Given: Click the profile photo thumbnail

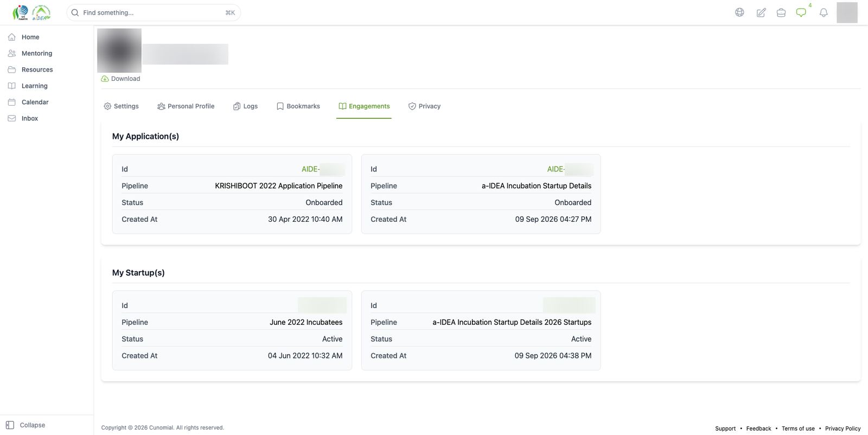Looking at the screenshot, I should point(119,50).
